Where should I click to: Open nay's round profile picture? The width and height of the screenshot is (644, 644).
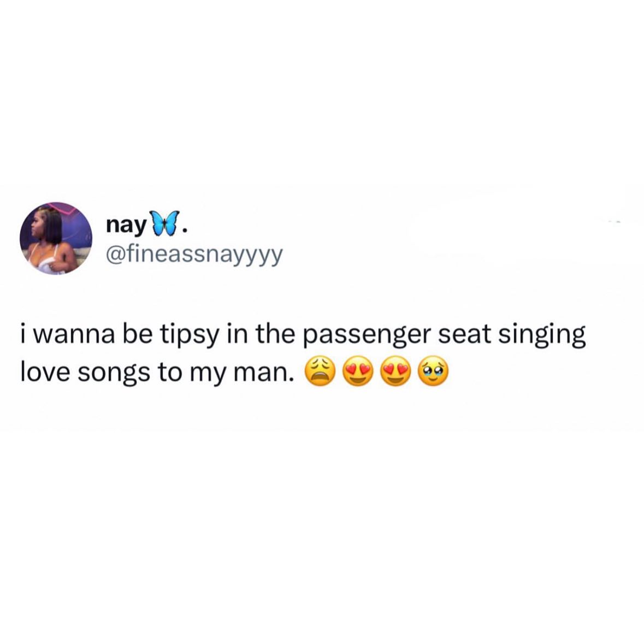[56, 238]
